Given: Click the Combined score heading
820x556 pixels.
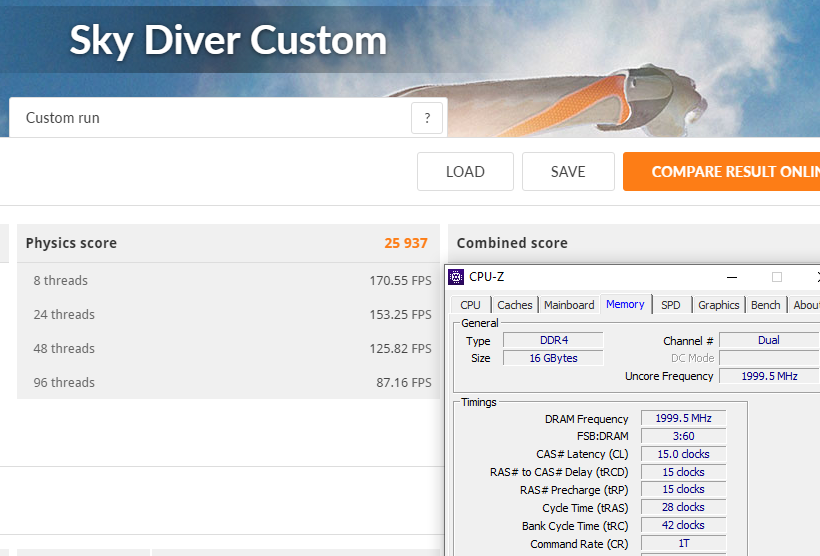Looking at the screenshot, I should [512, 243].
